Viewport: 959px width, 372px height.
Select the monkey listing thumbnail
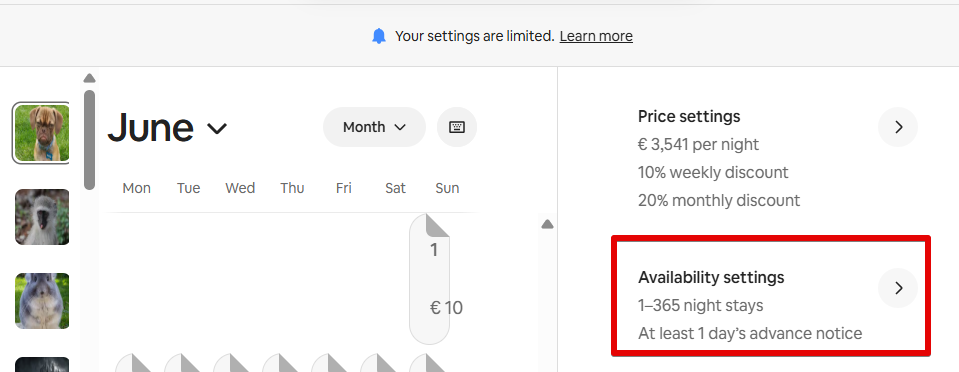tap(42, 217)
